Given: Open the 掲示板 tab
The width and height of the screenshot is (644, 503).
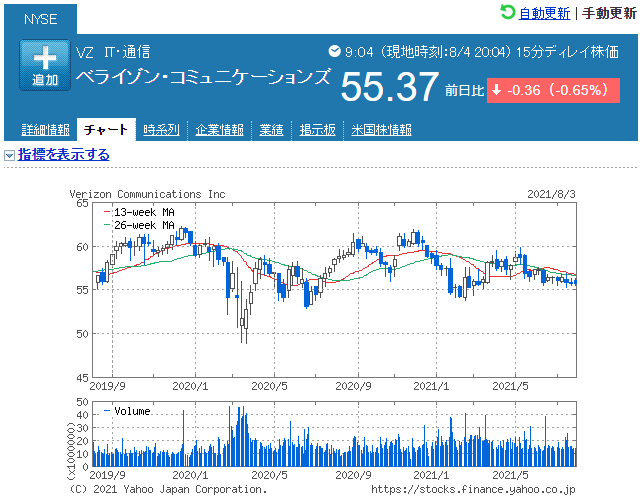Looking at the screenshot, I should 317,130.
